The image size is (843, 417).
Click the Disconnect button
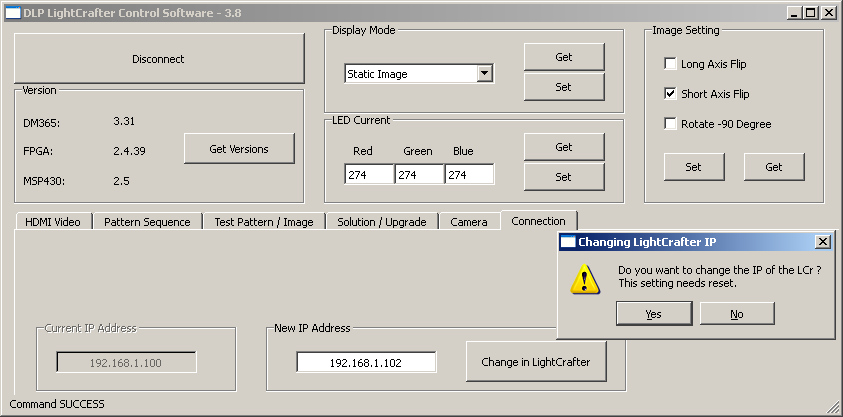(x=159, y=59)
